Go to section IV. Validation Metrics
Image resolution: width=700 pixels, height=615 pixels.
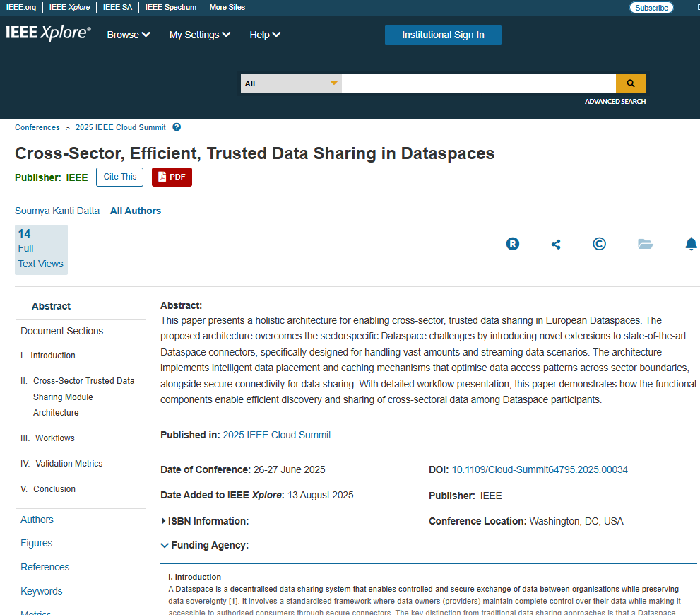61,464
